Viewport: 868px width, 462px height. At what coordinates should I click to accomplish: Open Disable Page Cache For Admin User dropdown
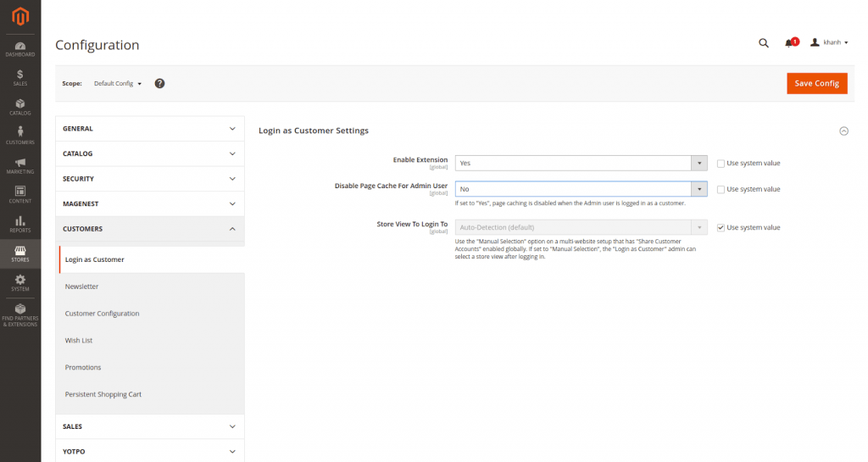coord(581,189)
